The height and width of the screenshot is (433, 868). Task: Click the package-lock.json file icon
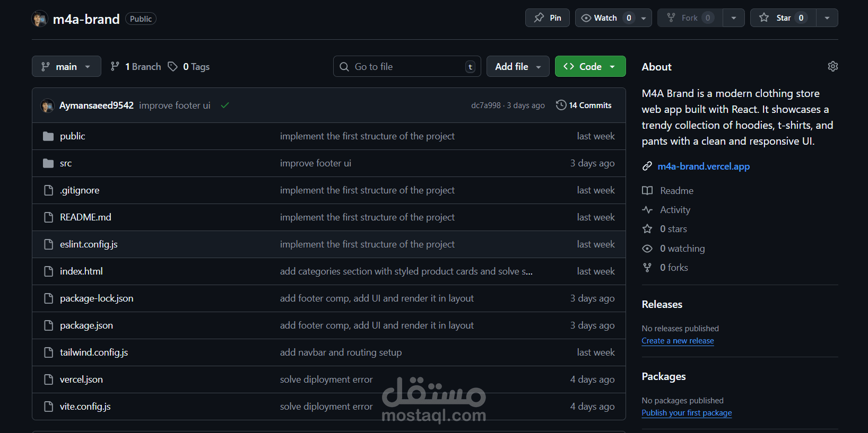coord(48,298)
